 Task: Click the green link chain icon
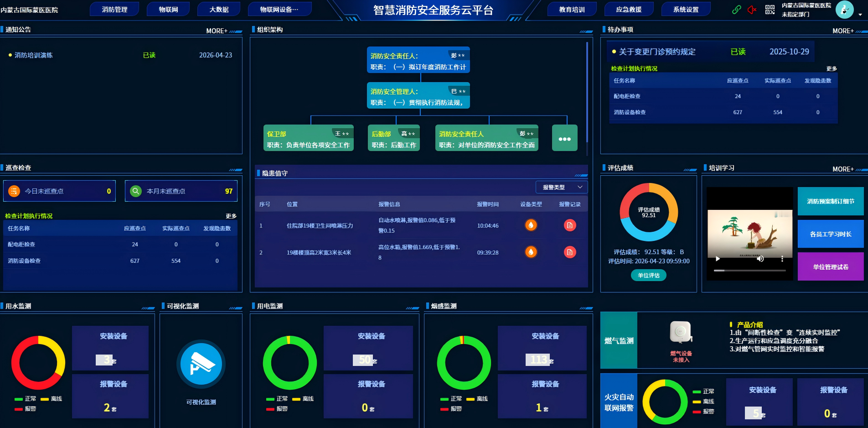point(736,10)
